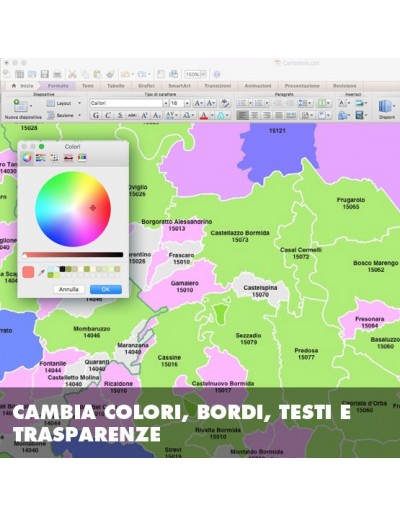400x517 pixels.
Task: Click the save document icon
Action: pos(45,74)
